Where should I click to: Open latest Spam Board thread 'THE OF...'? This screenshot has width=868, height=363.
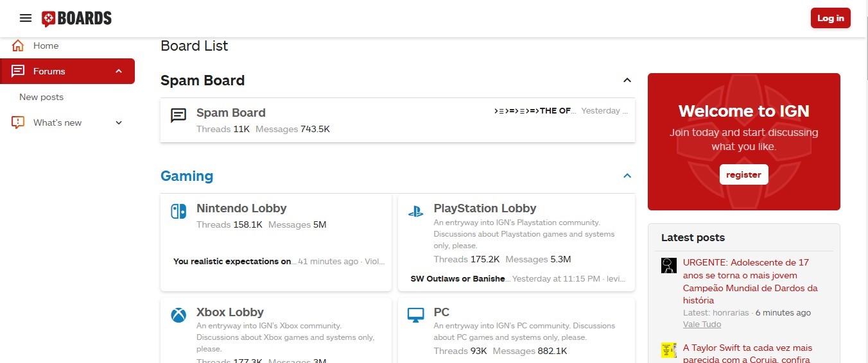point(535,111)
